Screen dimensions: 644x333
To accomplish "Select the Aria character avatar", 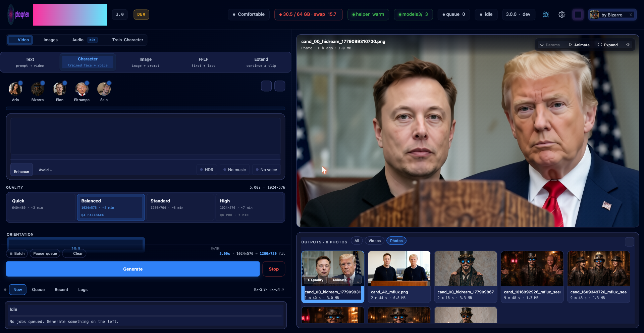I will [15, 89].
